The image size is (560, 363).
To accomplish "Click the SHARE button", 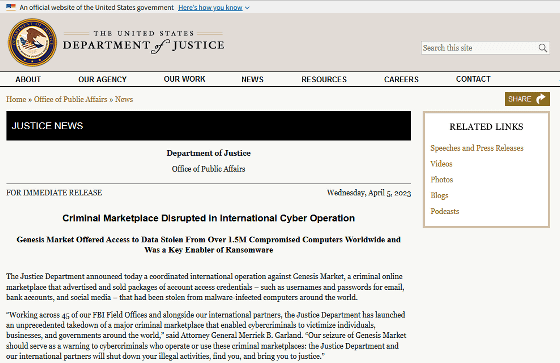I will point(527,99).
